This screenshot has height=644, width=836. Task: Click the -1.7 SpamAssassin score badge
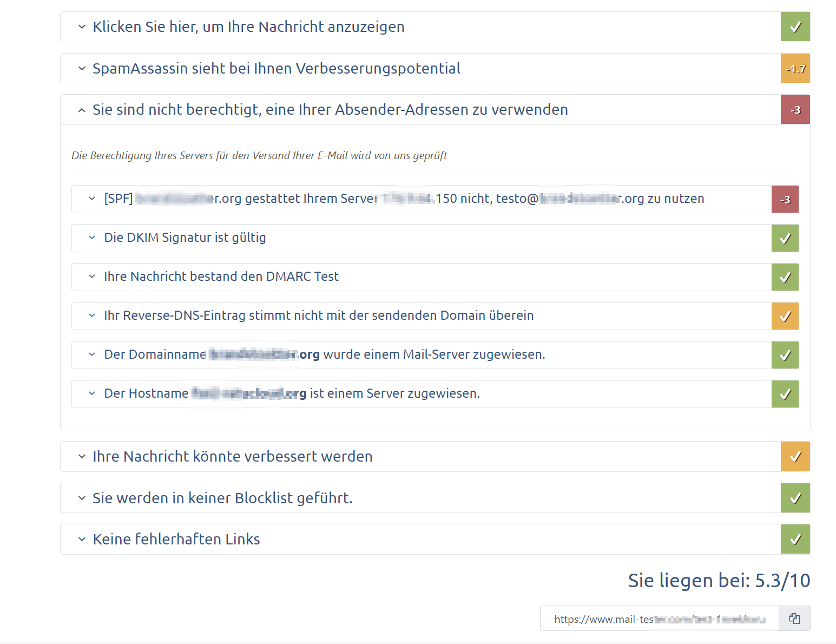coord(795,69)
